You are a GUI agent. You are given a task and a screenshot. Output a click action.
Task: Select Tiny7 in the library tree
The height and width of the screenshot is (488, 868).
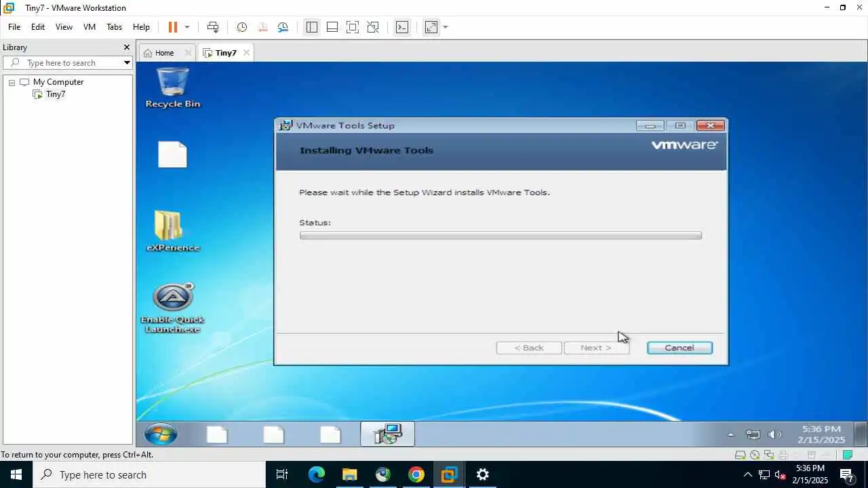(56, 94)
